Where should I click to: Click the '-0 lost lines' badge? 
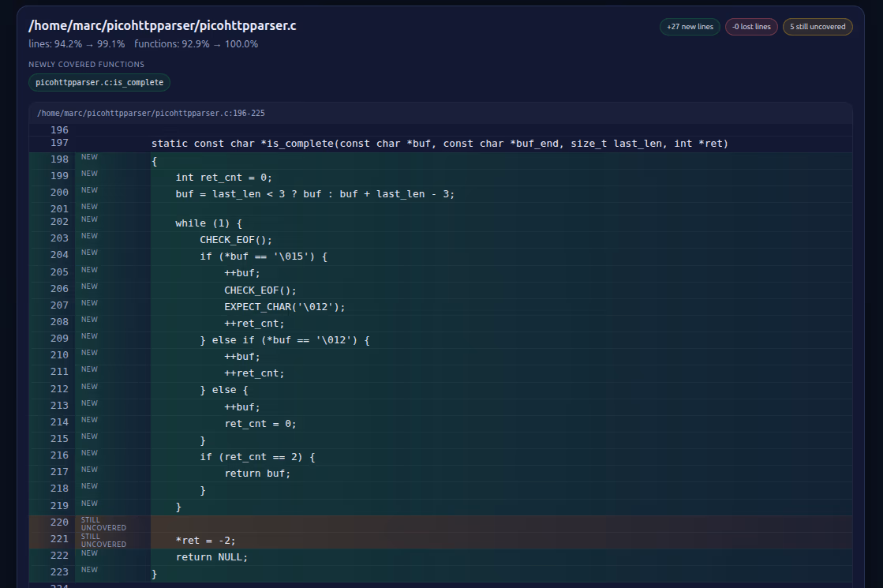coord(751,27)
